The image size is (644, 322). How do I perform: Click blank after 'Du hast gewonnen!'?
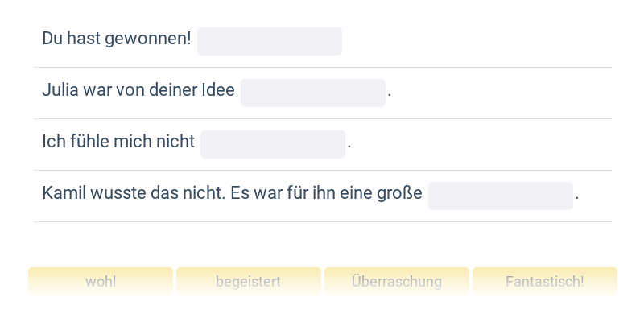pyautogui.click(x=270, y=41)
